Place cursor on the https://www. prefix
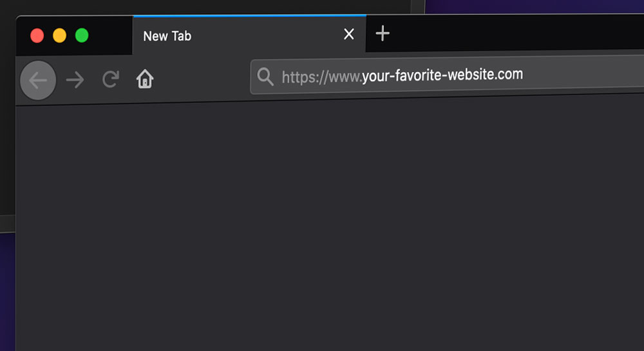The image size is (644, 351). [321, 77]
